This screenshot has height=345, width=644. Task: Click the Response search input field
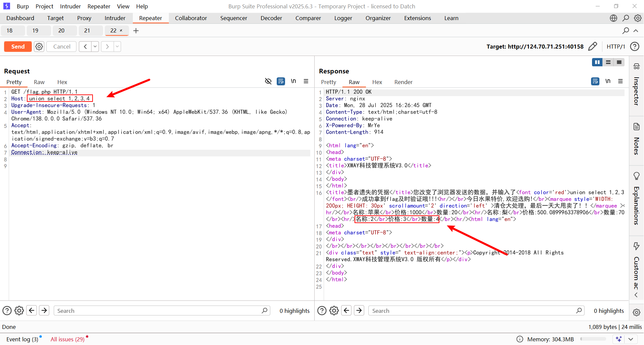476,310
